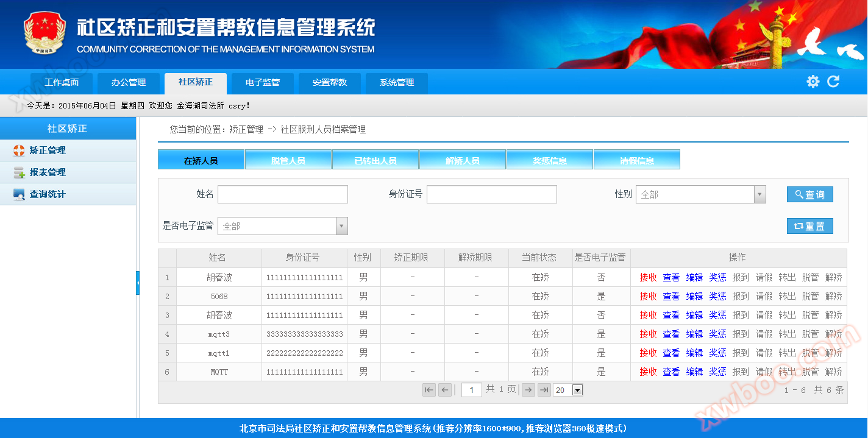Collapse the left sidebar splitter handle
Screen dimensions: 868x438
(x=138, y=283)
